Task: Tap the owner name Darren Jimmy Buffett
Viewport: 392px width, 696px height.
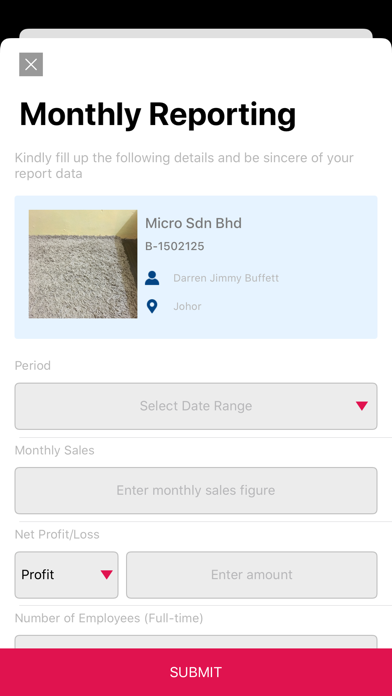Action: click(226, 278)
